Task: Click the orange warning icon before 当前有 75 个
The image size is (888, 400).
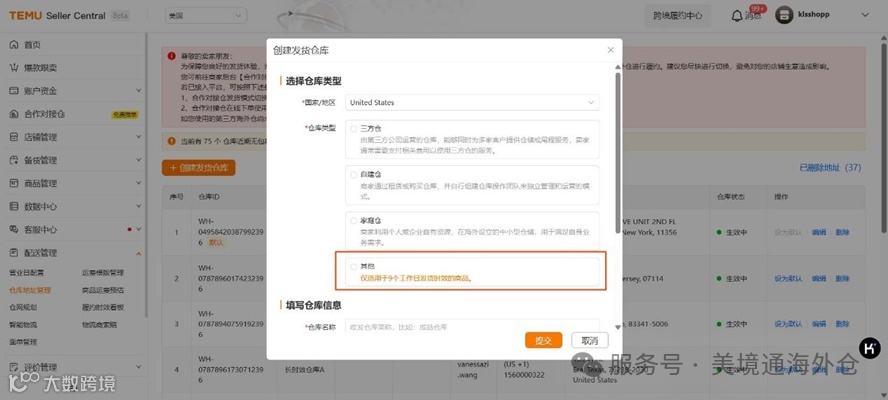Action: click(x=172, y=141)
